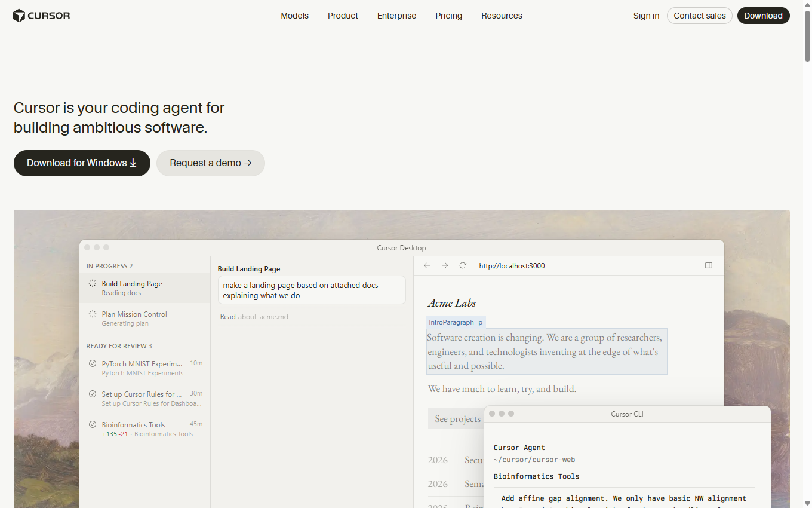
Task: Select the highlighted Software creation paragraph
Action: 547,351
